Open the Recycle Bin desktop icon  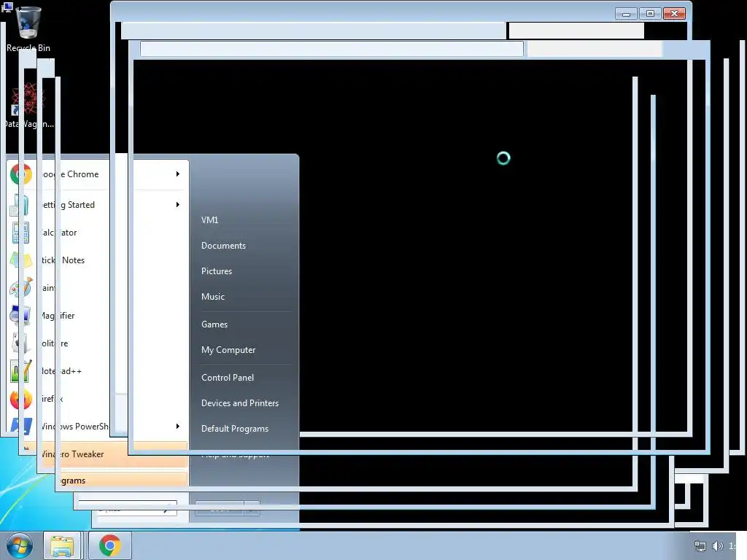(x=28, y=22)
